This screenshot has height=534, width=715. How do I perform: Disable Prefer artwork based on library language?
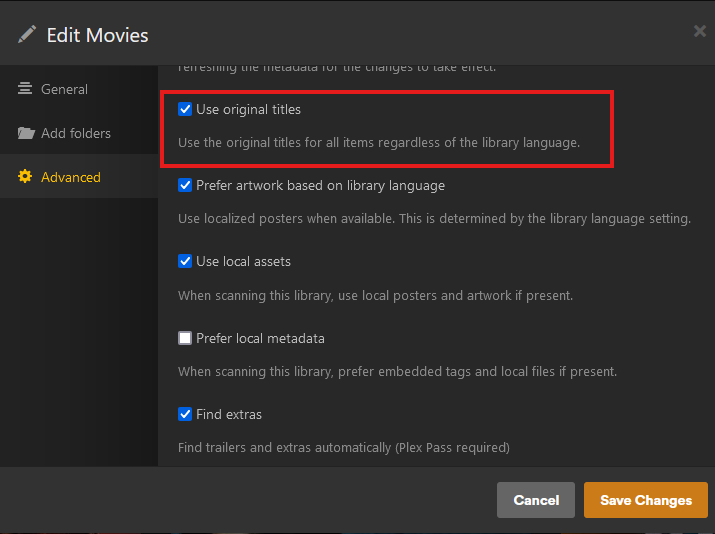tap(185, 185)
